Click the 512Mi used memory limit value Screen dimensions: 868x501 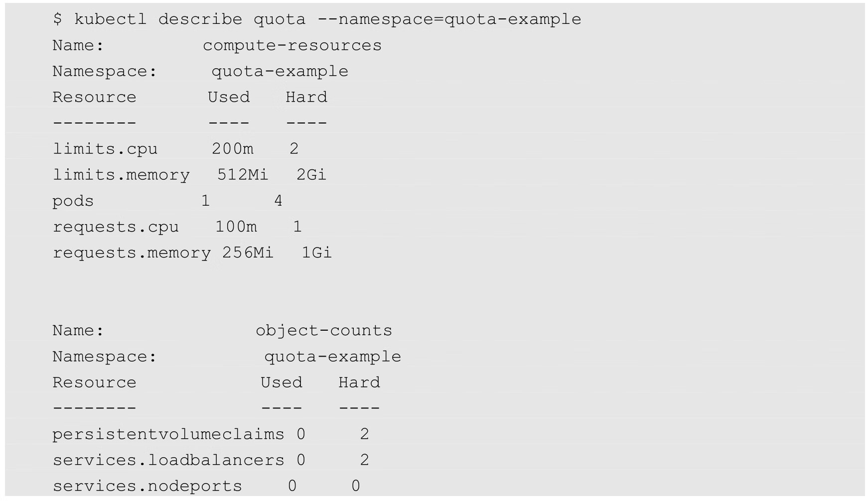tap(243, 175)
